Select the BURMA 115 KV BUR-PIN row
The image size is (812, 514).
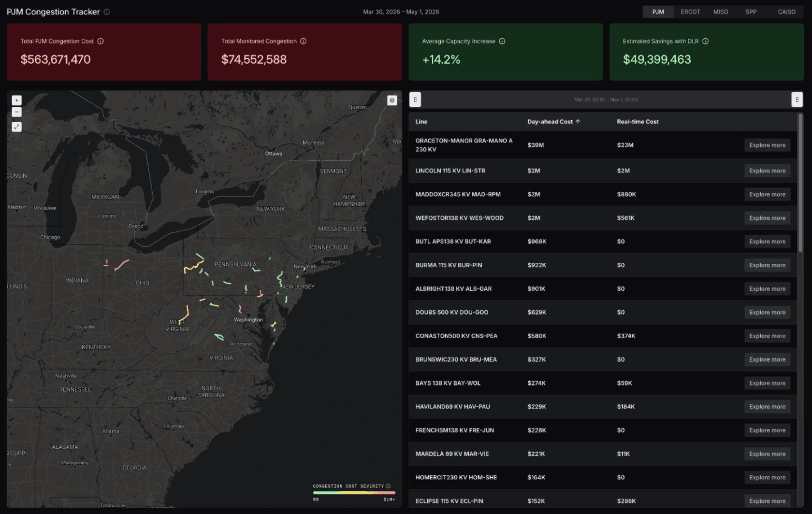coord(603,265)
